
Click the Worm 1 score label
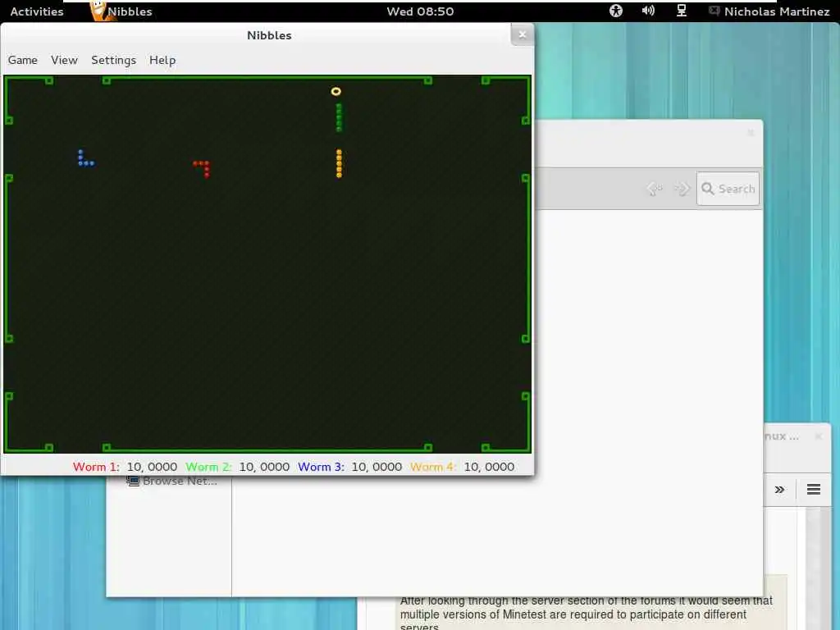pyautogui.click(x=97, y=467)
